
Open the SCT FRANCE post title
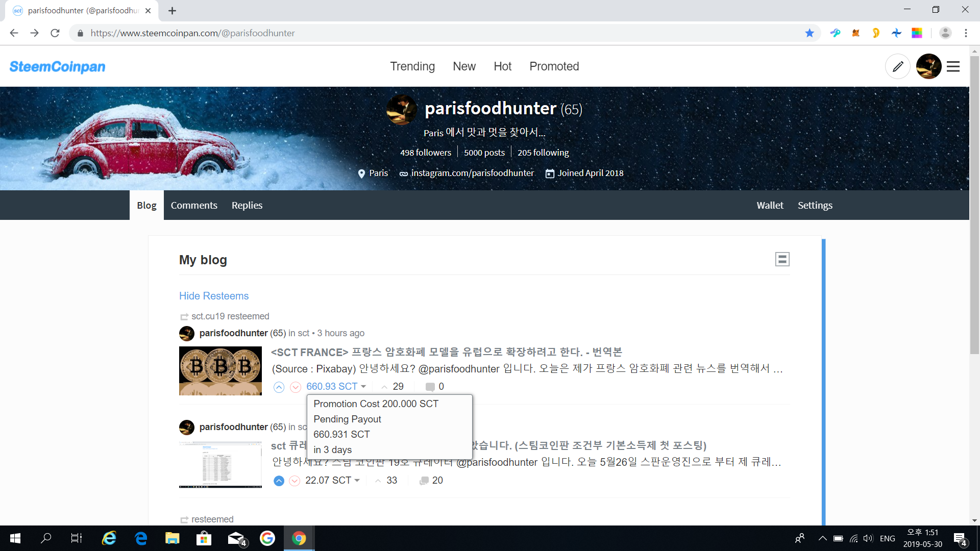tap(447, 352)
